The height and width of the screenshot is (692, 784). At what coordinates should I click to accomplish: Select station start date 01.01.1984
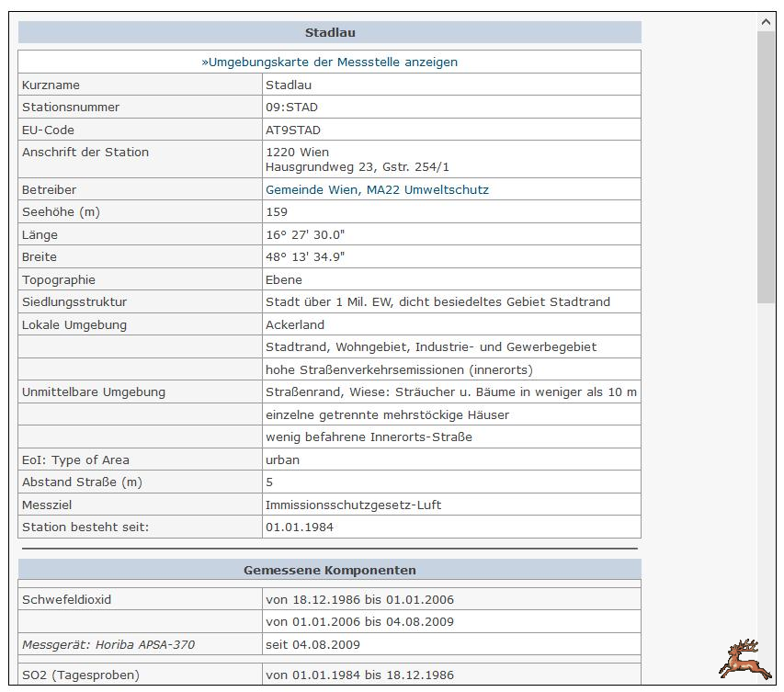[300, 527]
